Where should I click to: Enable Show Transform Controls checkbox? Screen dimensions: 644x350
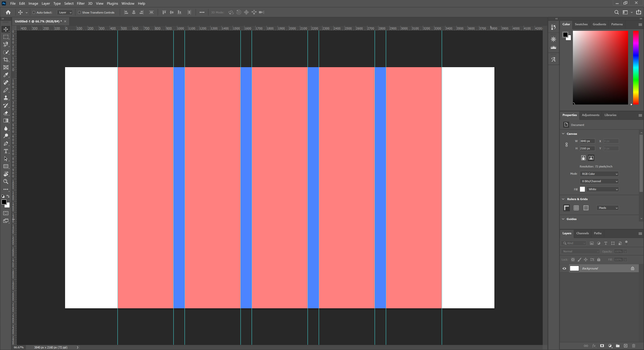tap(79, 13)
